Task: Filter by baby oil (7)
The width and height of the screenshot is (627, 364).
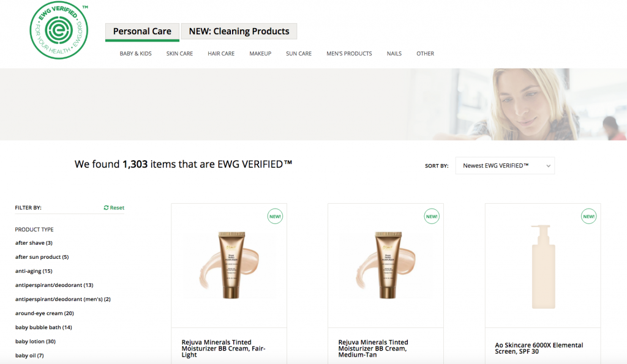Action: 29,355
